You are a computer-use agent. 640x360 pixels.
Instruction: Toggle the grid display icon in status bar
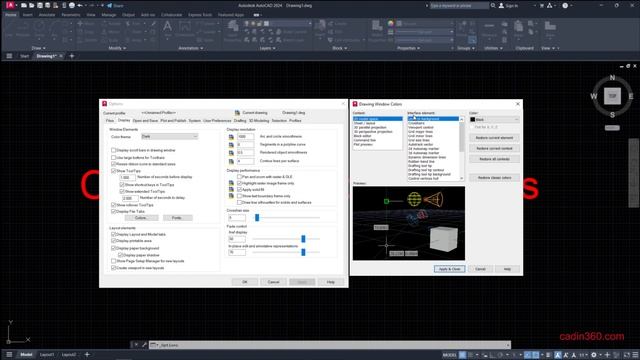coord(462,355)
